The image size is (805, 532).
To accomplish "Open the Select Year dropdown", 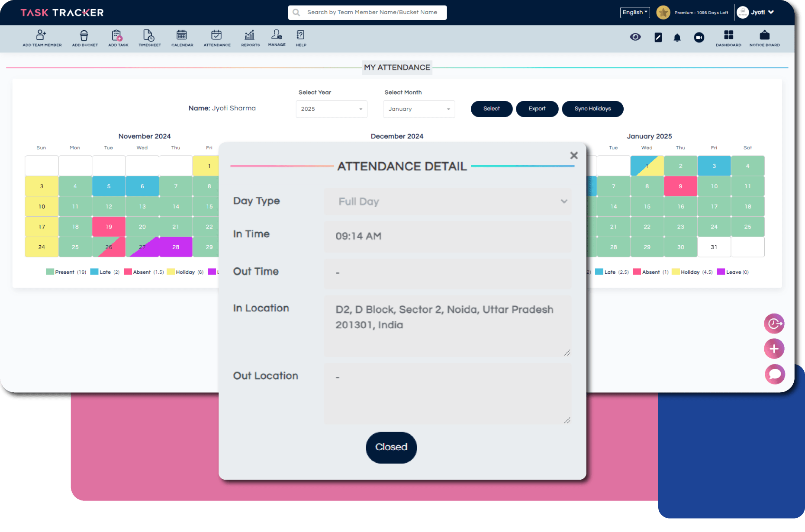I will (331, 109).
